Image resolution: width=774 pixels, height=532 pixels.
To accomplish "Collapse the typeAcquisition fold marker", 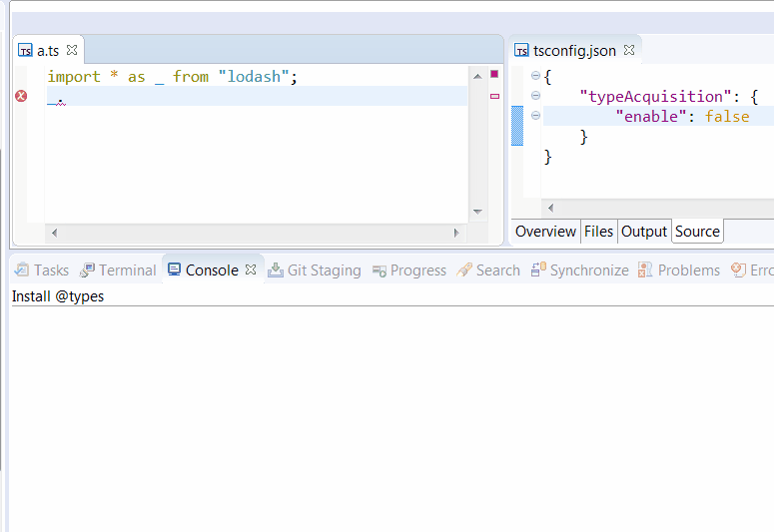I will point(536,96).
